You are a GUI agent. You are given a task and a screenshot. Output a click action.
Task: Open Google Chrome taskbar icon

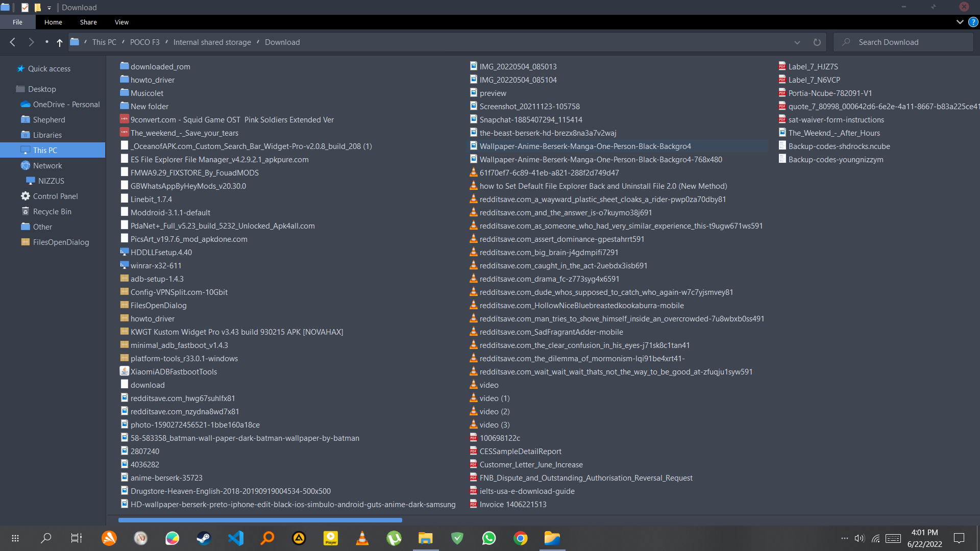click(521, 538)
